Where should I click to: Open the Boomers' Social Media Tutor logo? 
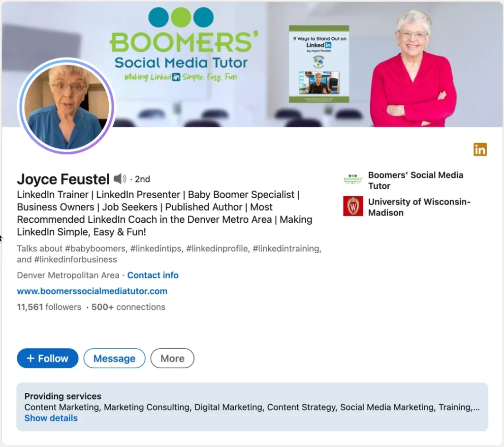pos(353,179)
